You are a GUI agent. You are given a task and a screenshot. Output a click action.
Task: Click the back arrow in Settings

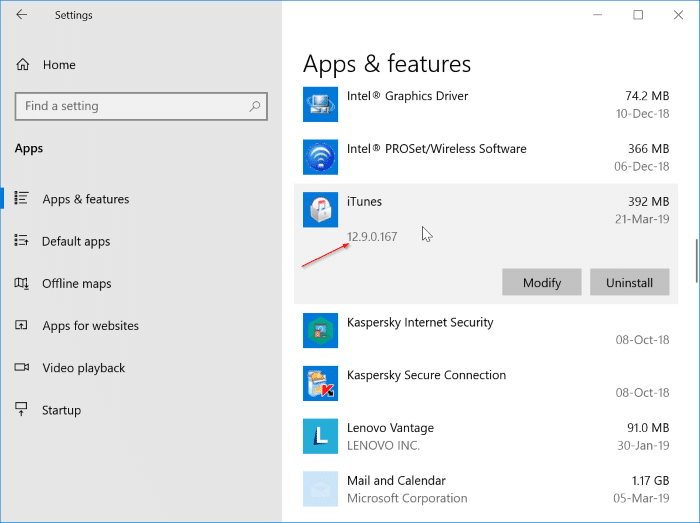click(x=21, y=15)
